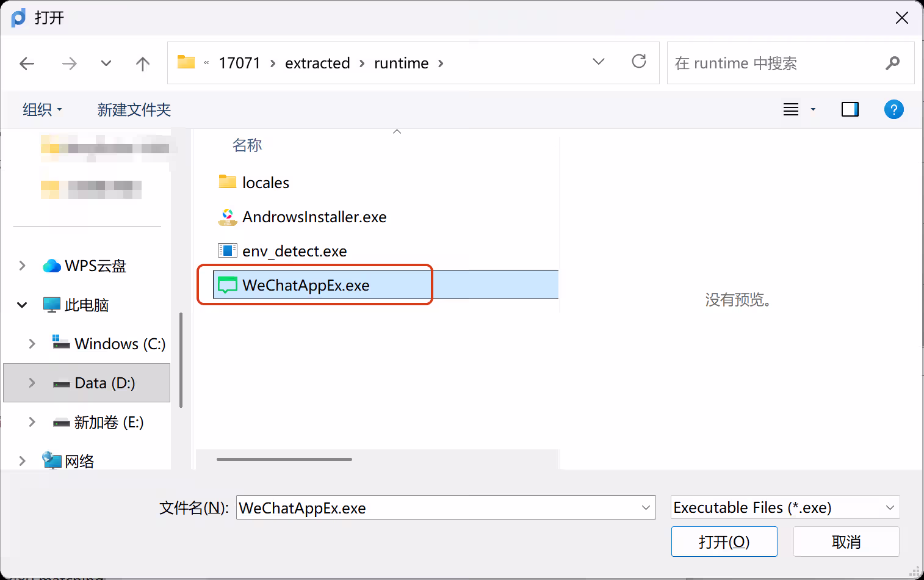This screenshot has height=580, width=924.
Task: Select the extracted breadcrumb segment
Action: click(x=317, y=63)
